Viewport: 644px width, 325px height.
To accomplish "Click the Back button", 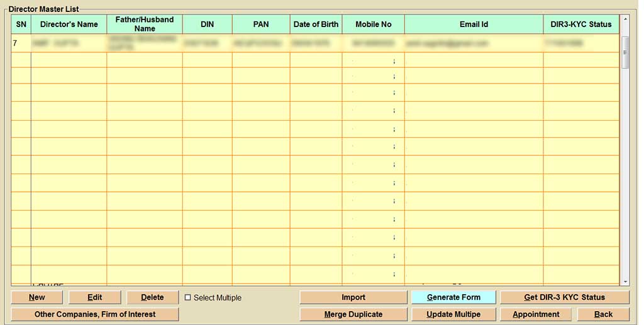I will click(603, 314).
